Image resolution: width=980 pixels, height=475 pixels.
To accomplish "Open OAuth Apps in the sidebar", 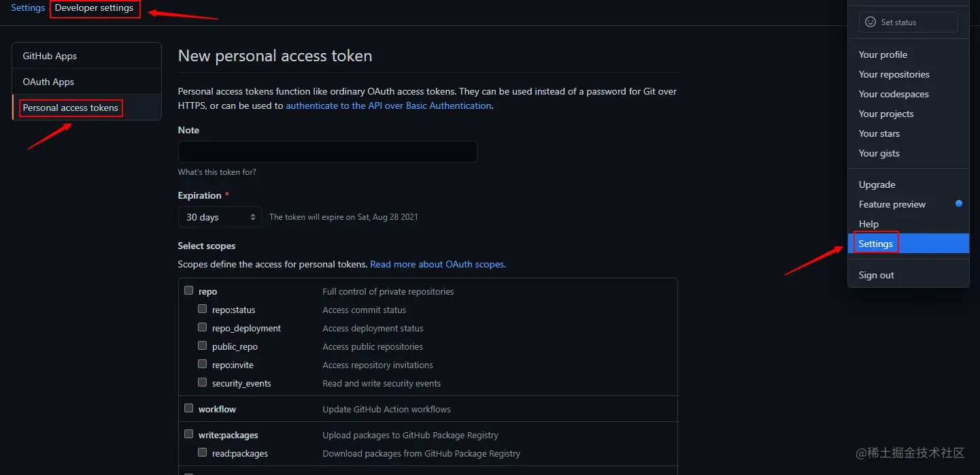I will [87, 82].
